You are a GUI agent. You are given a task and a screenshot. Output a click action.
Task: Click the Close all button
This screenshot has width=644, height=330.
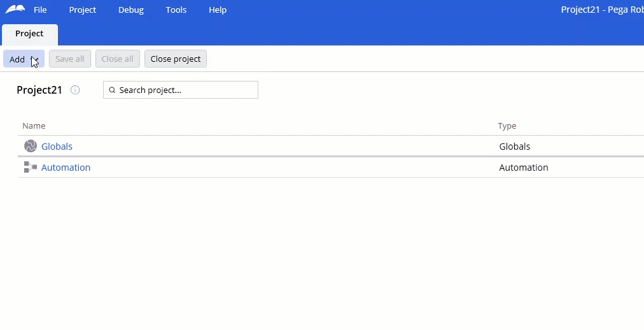pos(118,59)
